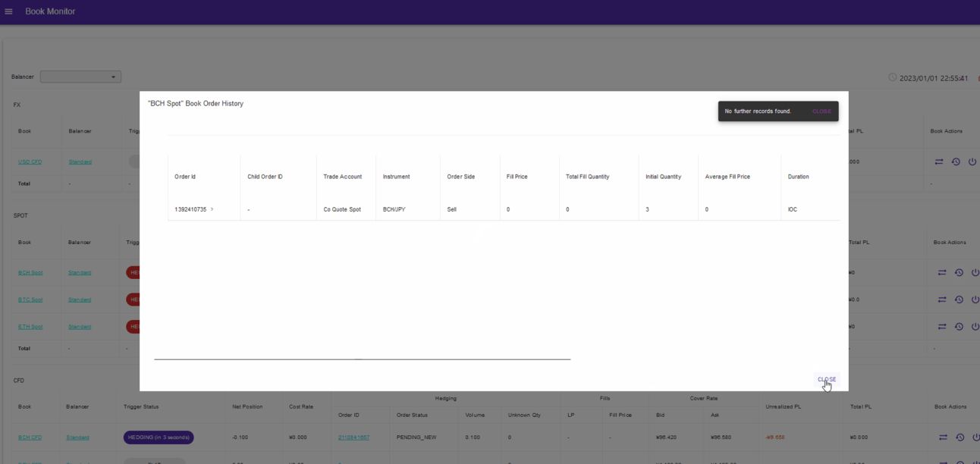980x464 pixels.
Task: Click swap icon for BCH Spot row
Action: coord(942,272)
